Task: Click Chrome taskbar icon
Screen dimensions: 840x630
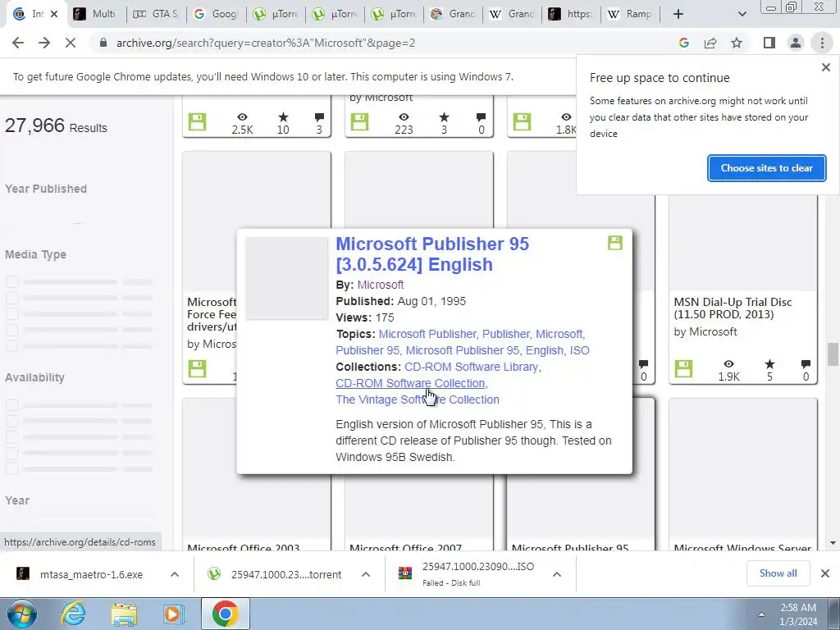Action: (x=225, y=614)
